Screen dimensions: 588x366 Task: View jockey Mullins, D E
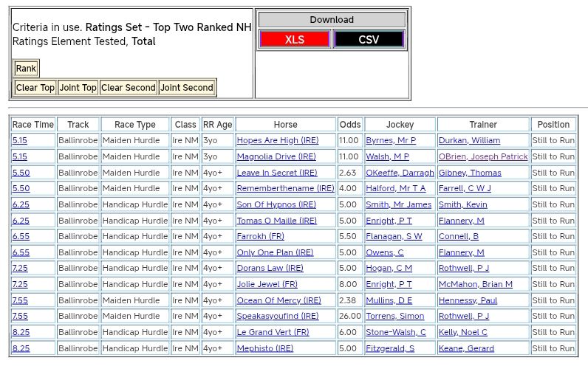[x=389, y=300]
